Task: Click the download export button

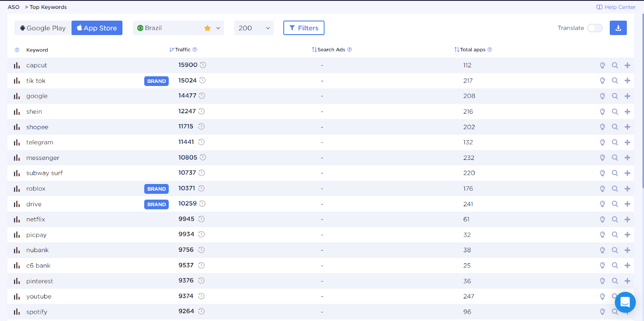Action: (x=618, y=28)
